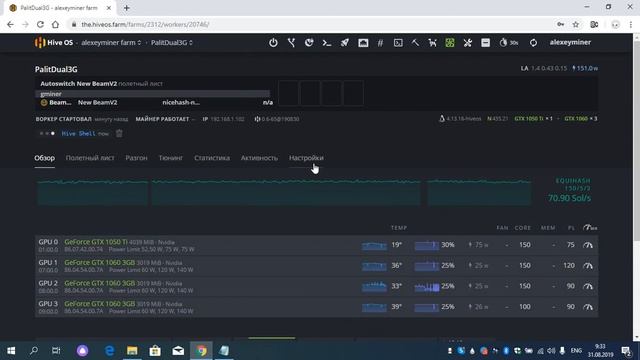This screenshot has width=640, height=360.
Task: Delete the Hive Shell entry with trash icon
Action: [x=119, y=133]
